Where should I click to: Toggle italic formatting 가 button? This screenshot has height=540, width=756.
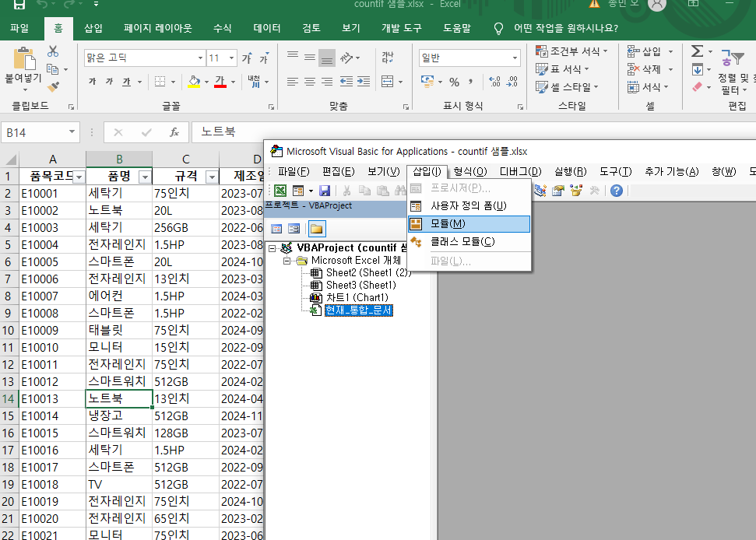(110, 82)
